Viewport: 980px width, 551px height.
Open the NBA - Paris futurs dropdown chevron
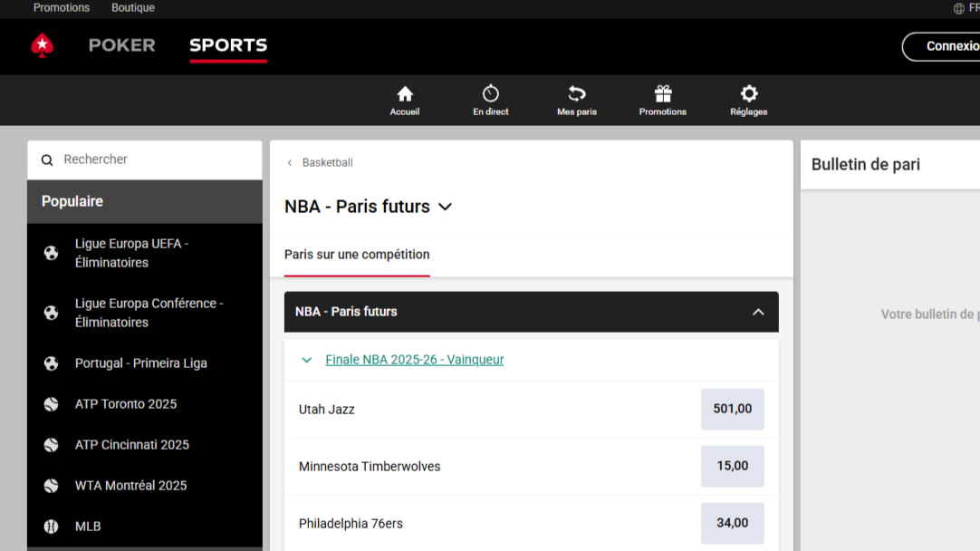(445, 207)
